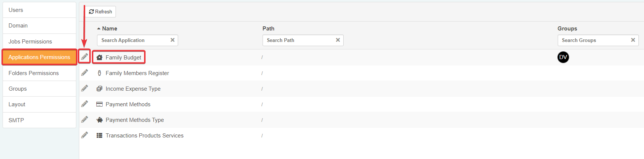Click into the Search Application input
Screen dimensions: 644x159
click(x=133, y=40)
